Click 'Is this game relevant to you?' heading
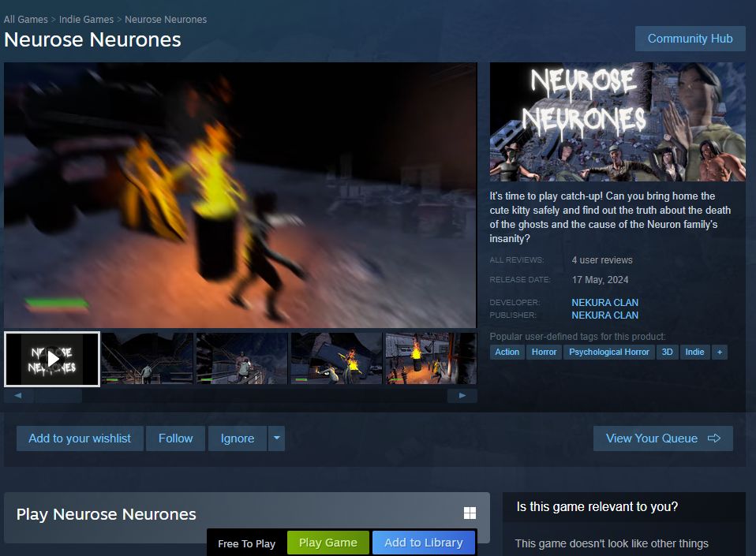 597,507
